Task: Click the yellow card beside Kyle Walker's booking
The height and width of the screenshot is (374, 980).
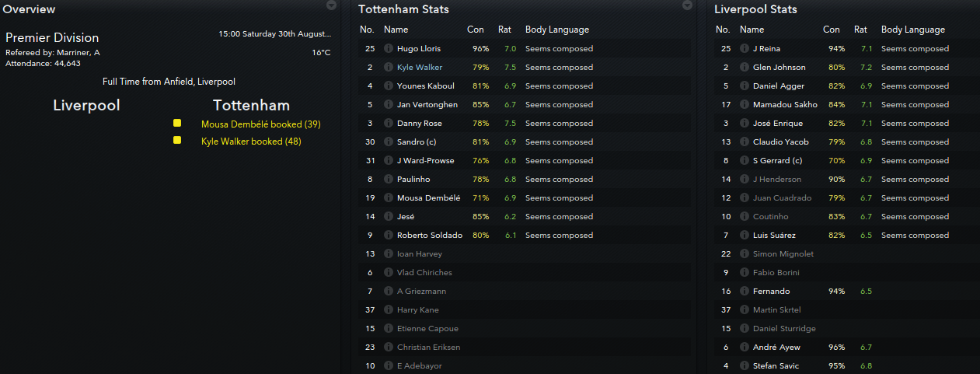Action: 177,140
